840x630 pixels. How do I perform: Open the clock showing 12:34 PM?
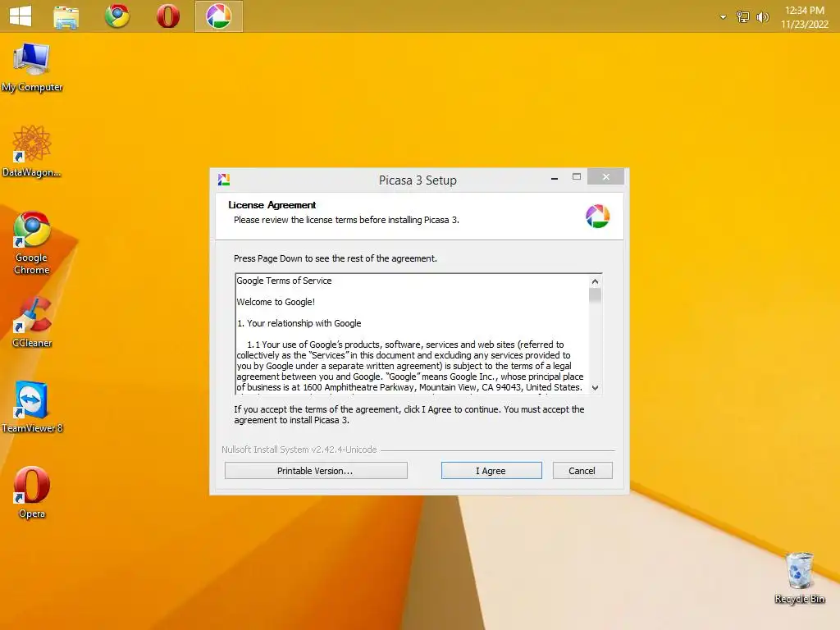(x=804, y=17)
